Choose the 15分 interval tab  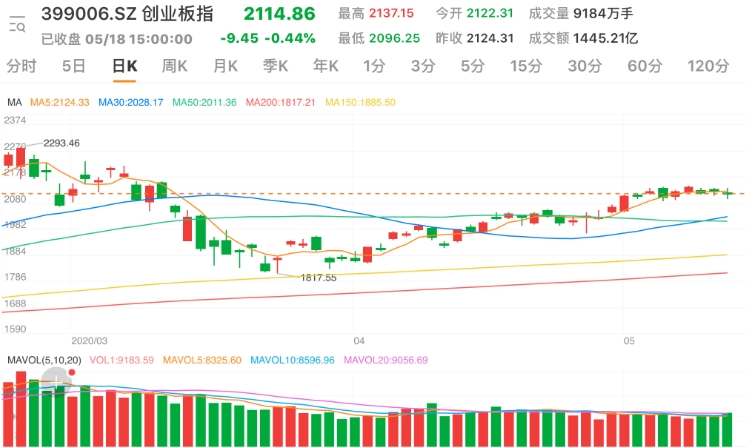(x=525, y=67)
